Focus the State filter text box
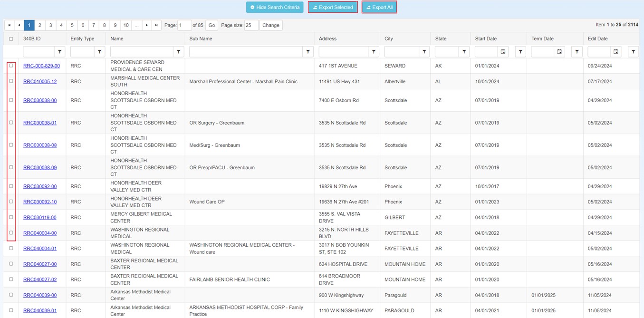 click(447, 51)
